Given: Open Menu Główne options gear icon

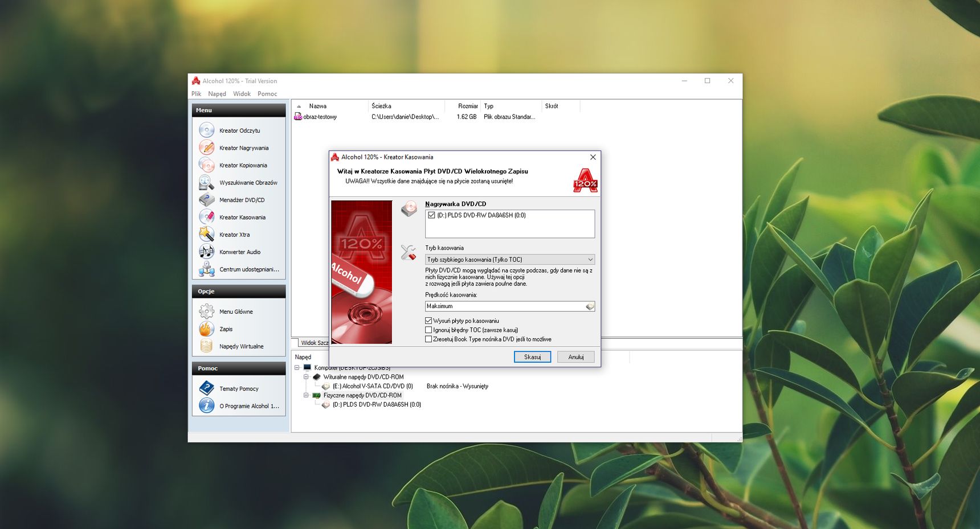Looking at the screenshot, I should pyautogui.click(x=206, y=311).
